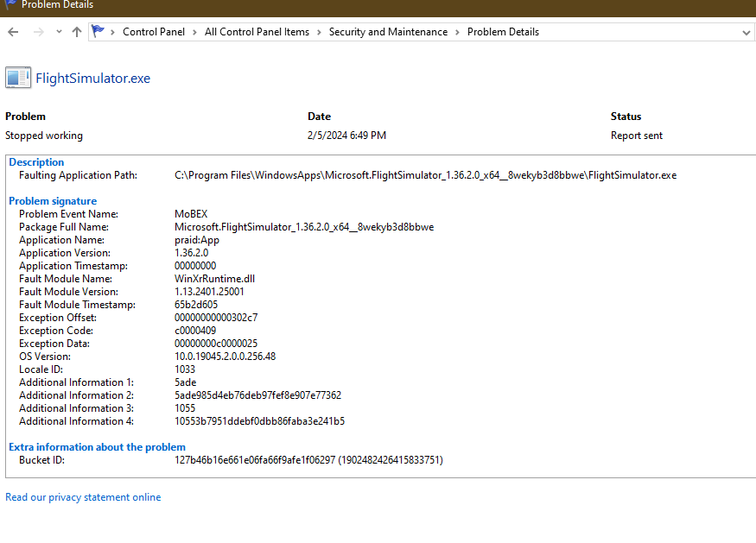Select the date '2/5/2024 6:49 PM'

coord(346,136)
